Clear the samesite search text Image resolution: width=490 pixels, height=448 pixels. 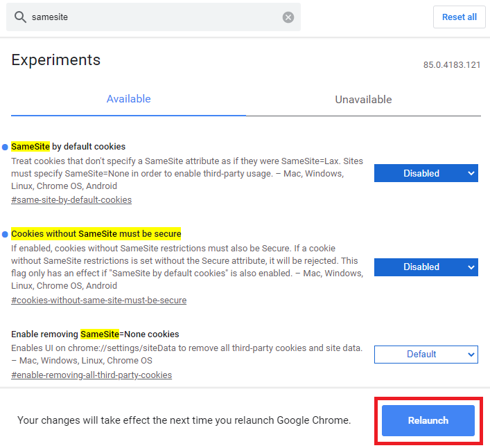[x=288, y=17]
